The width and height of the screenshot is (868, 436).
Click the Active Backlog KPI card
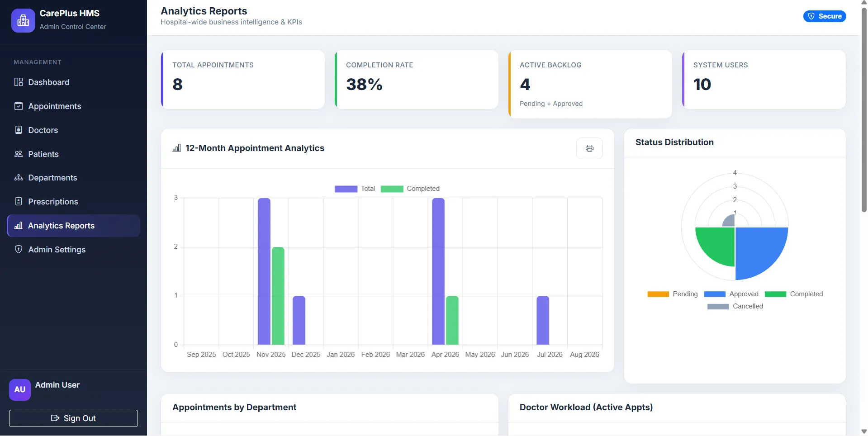(590, 84)
